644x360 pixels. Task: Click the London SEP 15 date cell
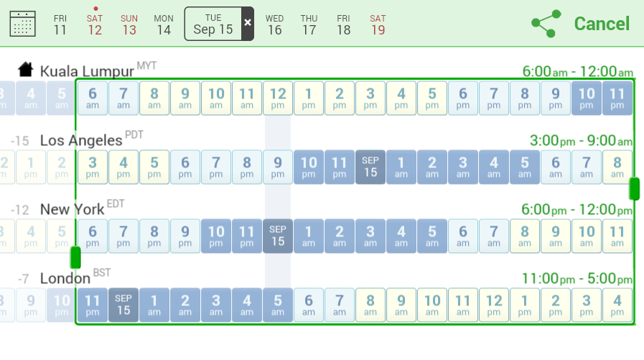pyautogui.click(x=123, y=305)
